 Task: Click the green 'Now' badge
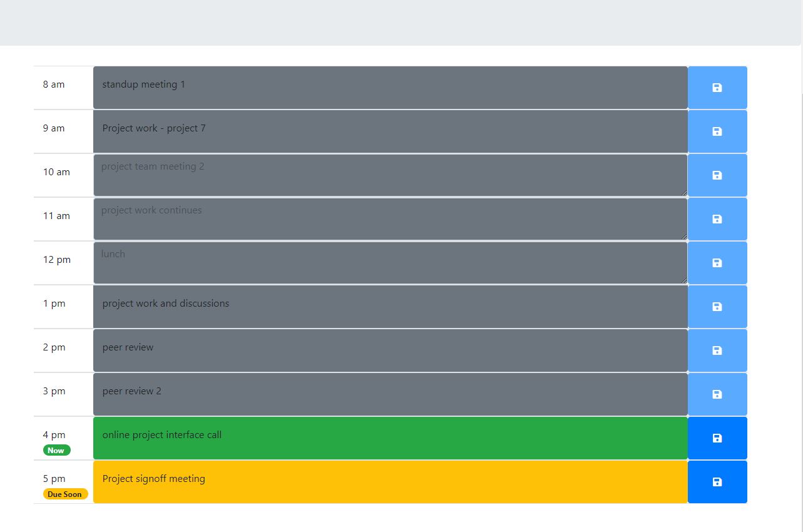(x=56, y=450)
